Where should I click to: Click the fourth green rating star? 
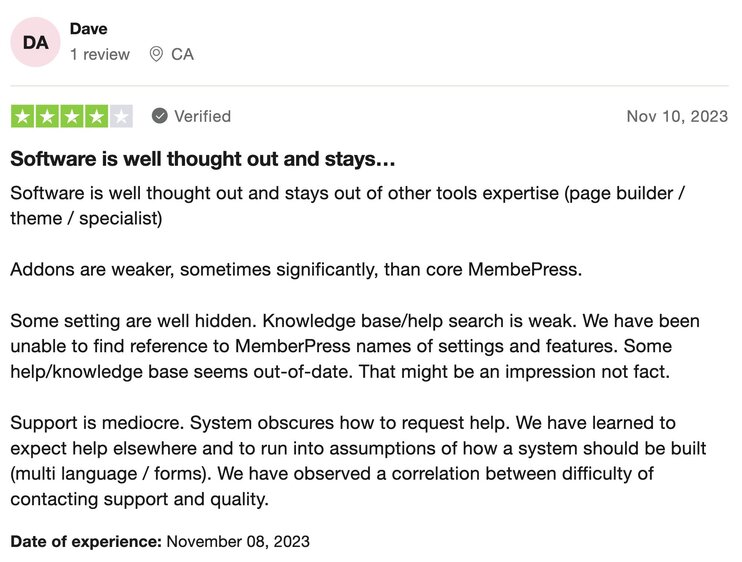tap(96, 116)
